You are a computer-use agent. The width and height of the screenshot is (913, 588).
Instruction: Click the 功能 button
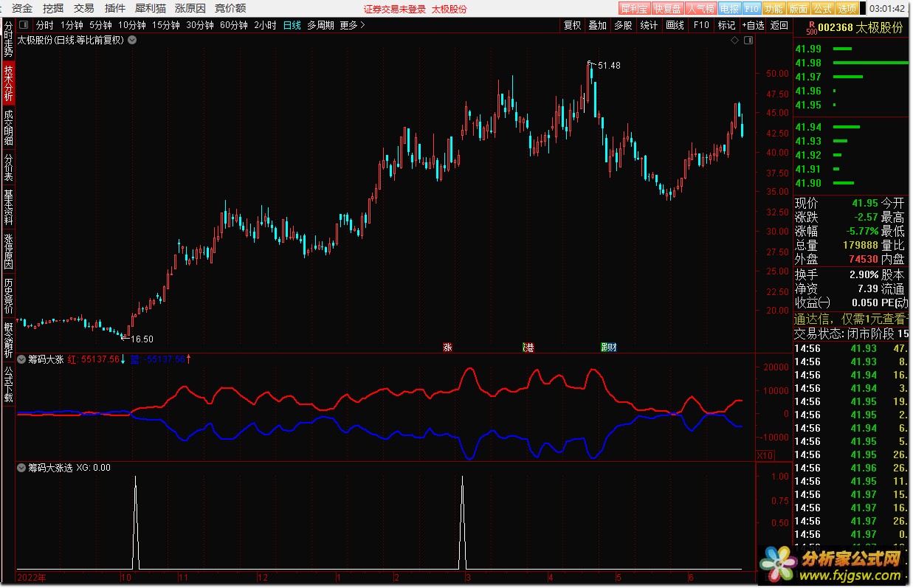coord(774,9)
